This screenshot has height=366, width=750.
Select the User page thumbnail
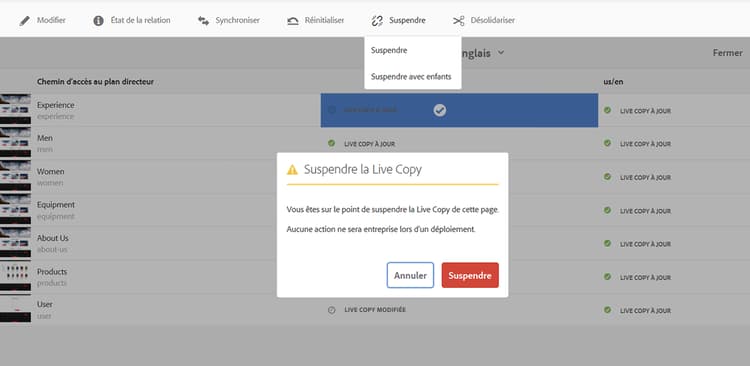[15, 310]
